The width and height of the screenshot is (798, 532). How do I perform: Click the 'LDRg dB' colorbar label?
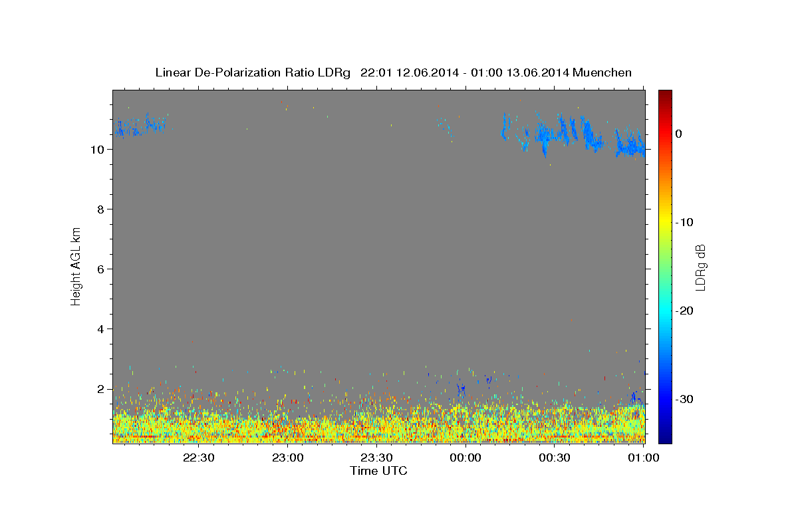click(700, 267)
